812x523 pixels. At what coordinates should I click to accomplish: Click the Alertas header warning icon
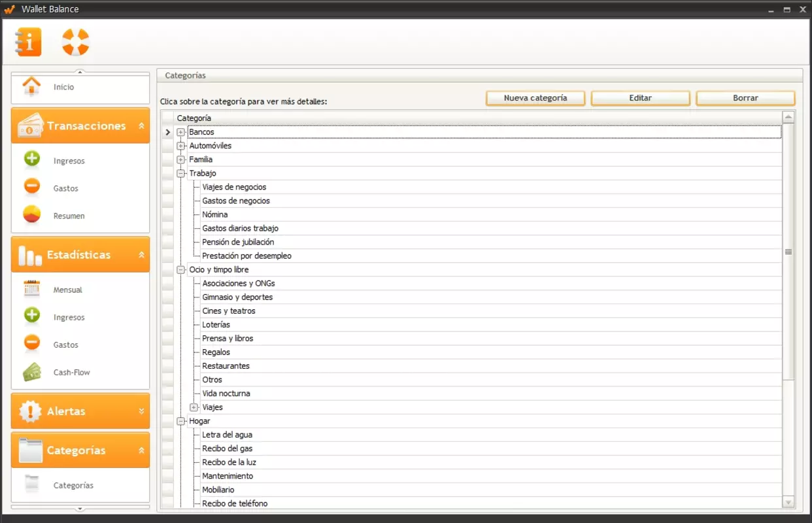coord(30,411)
